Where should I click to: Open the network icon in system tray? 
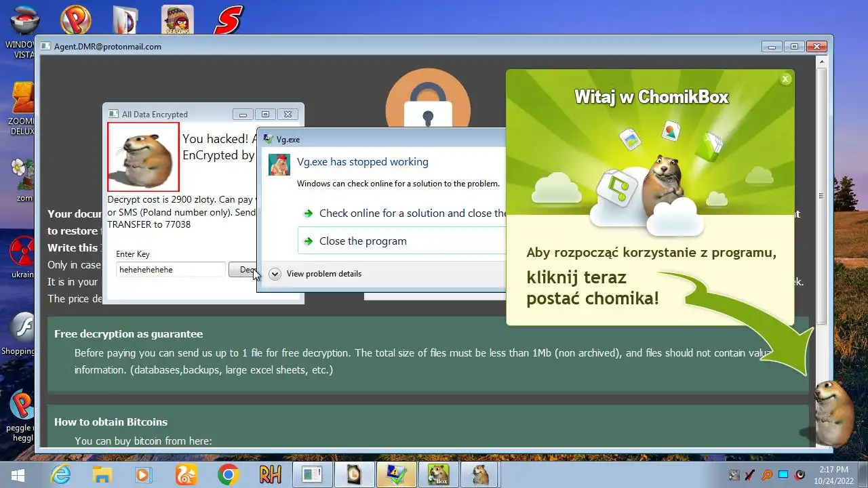click(x=783, y=475)
